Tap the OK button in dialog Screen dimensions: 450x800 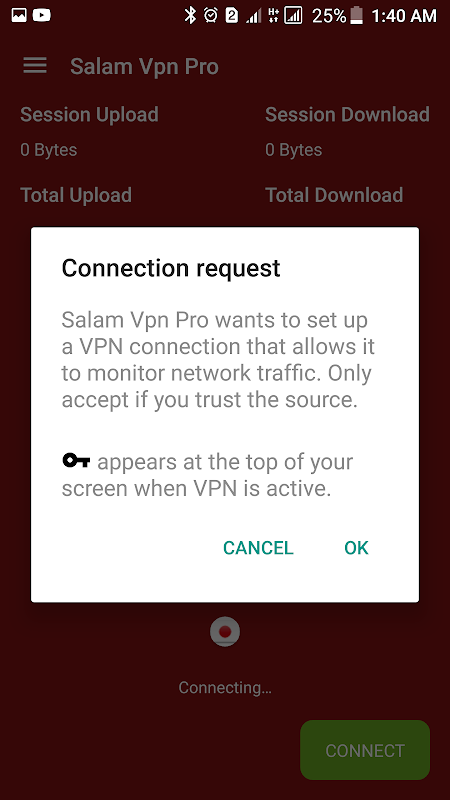pyautogui.click(x=356, y=547)
